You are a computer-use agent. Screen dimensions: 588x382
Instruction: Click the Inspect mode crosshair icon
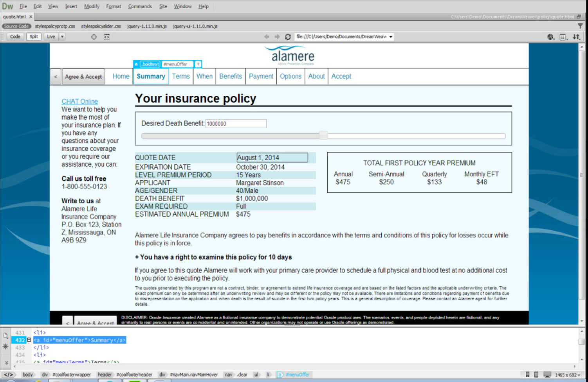click(x=94, y=37)
